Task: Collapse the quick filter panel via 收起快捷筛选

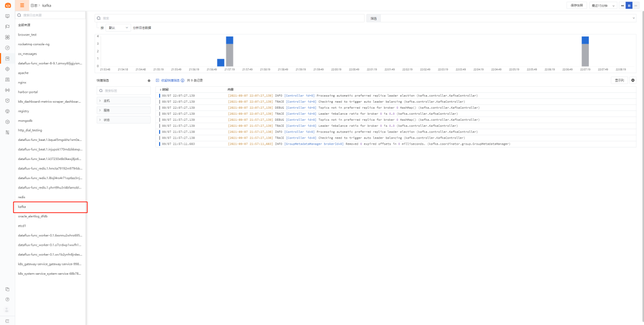Action: (168, 80)
